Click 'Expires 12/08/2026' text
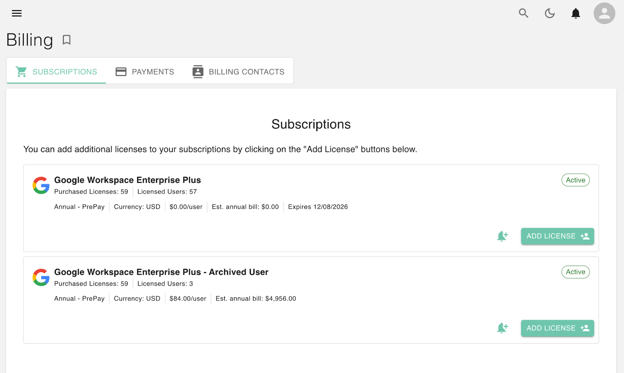Viewport: 624px width, 373px height. click(x=318, y=207)
